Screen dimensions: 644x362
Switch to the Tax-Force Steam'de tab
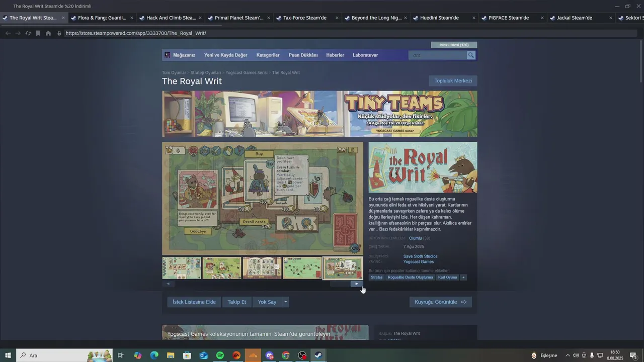[307, 18]
